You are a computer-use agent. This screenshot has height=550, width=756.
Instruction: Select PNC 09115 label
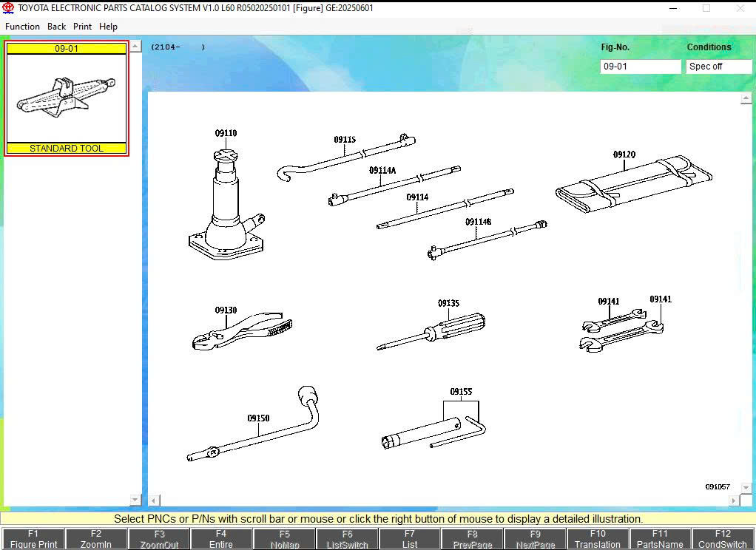click(x=345, y=139)
